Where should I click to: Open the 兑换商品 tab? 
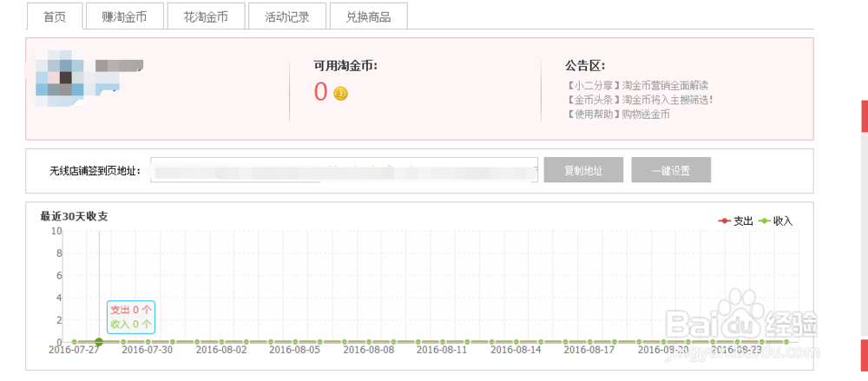click(369, 16)
